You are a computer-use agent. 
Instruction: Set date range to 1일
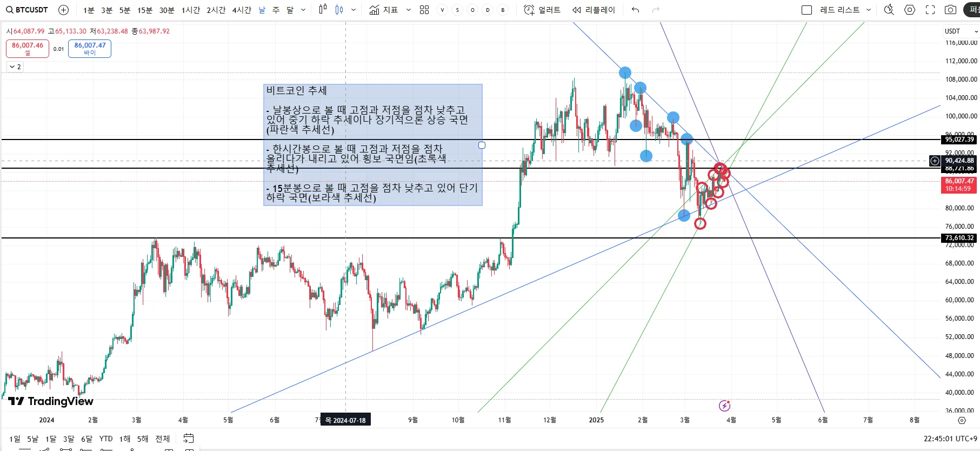(x=15, y=439)
